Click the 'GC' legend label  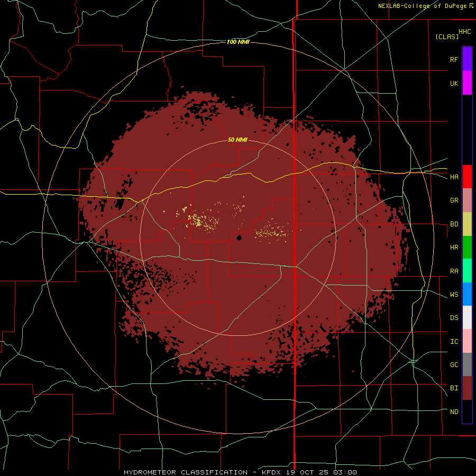click(x=454, y=365)
